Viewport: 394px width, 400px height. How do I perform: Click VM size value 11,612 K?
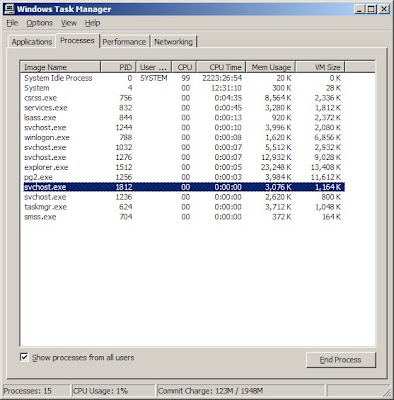(x=326, y=177)
